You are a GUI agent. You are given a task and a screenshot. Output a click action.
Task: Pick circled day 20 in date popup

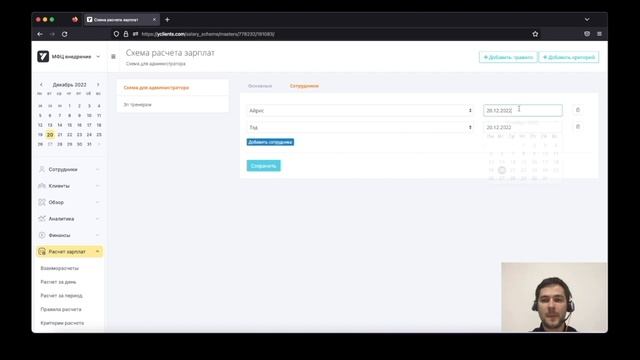502,170
